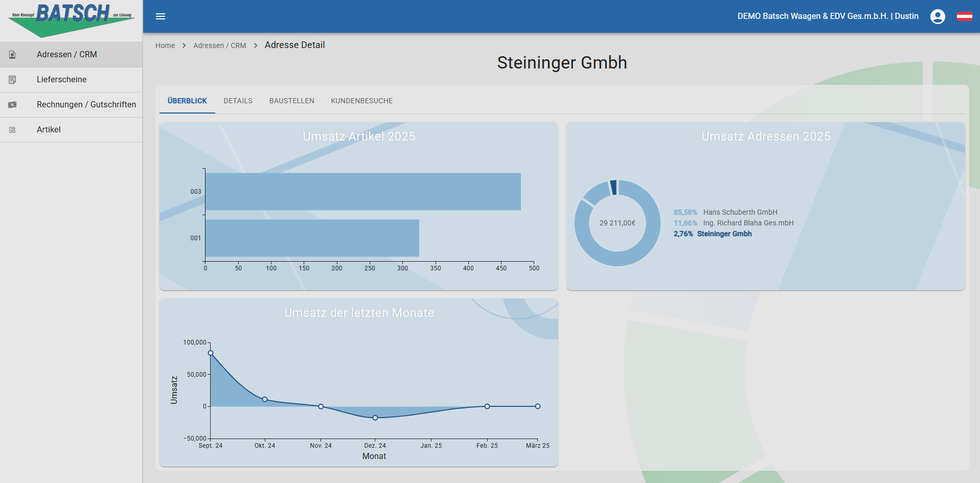The image size is (980, 483).
Task: Click the Artikel sidebar icon
Action: coord(12,130)
